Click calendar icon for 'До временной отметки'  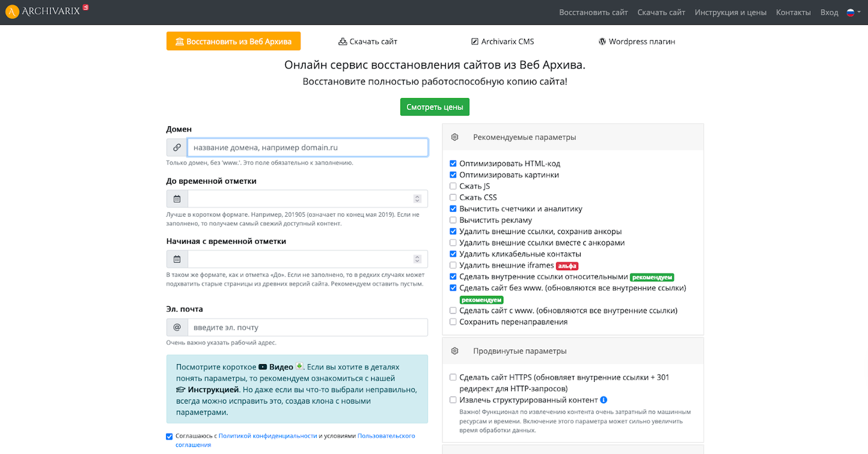(177, 199)
